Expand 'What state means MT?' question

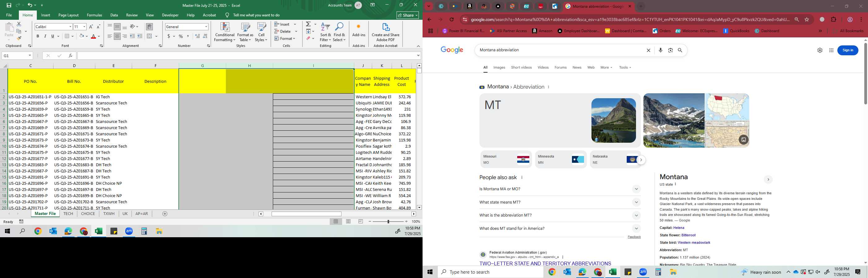pyautogui.click(x=560, y=202)
